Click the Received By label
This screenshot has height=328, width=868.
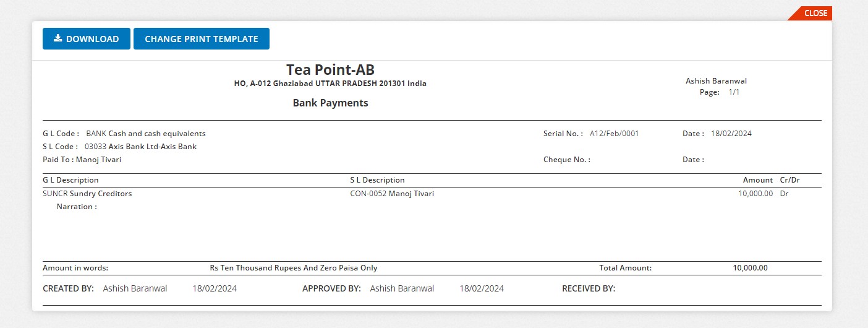588,288
